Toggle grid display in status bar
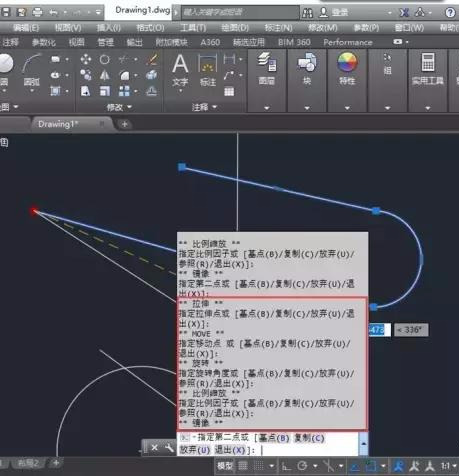Image resolution: width=459 pixels, height=476 pixels. [x=243, y=466]
